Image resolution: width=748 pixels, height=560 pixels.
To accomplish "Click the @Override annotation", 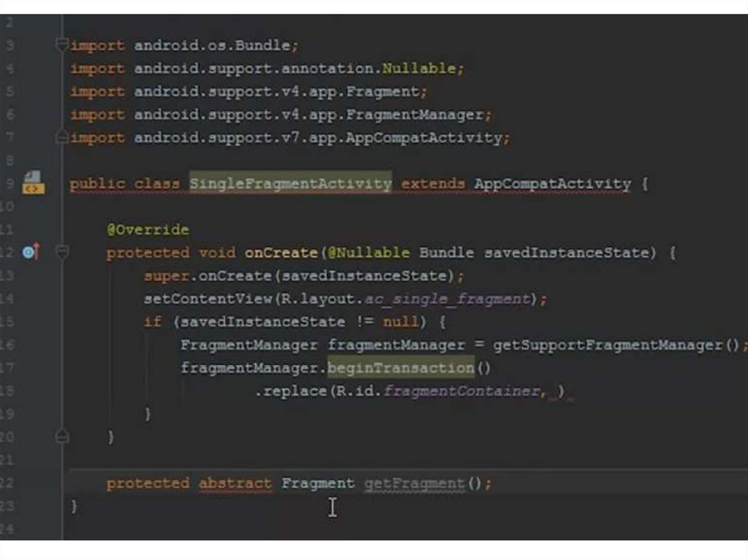I will click(148, 229).
